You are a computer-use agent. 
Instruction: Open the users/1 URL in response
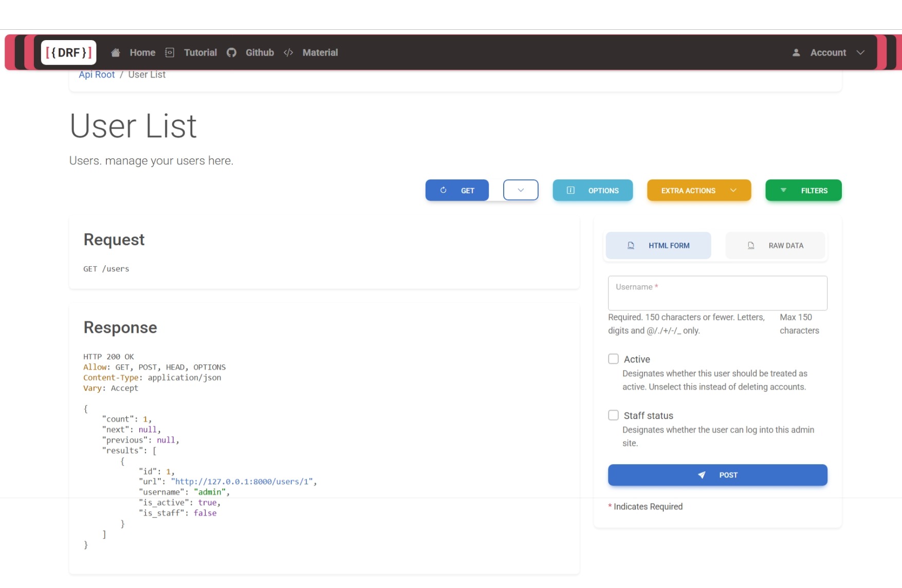pos(242,482)
